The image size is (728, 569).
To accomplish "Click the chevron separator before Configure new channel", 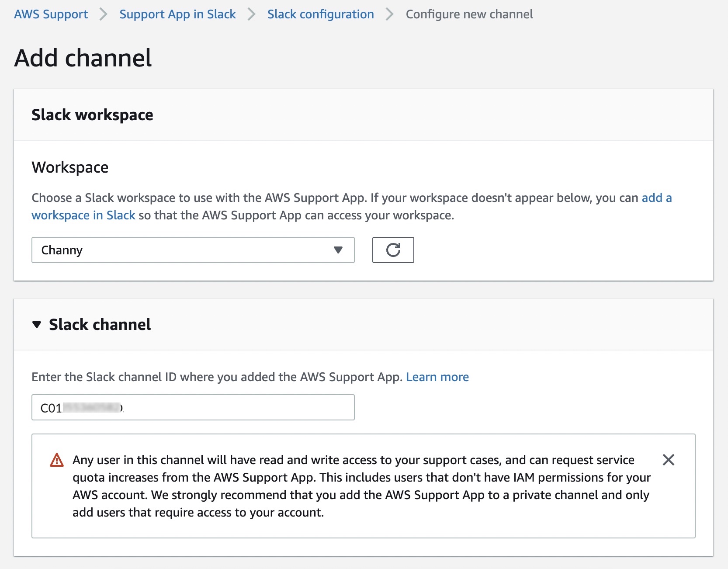I will pyautogui.click(x=388, y=14).
